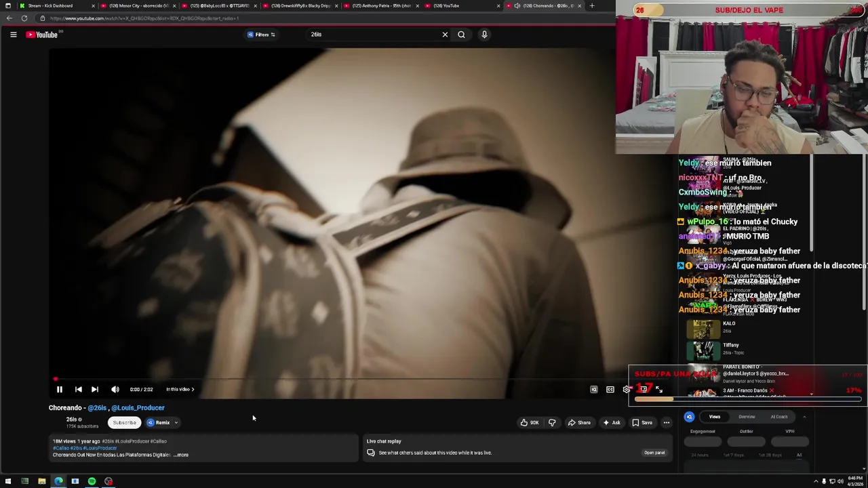Collapse the vidIQ panel chevron

click(x=804, y=417)
